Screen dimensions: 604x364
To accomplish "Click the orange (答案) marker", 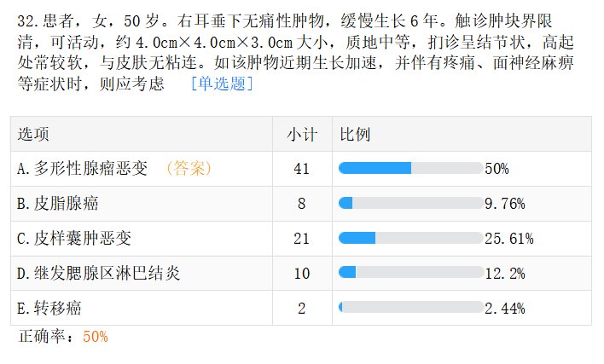I will click(x=188, y=169).
